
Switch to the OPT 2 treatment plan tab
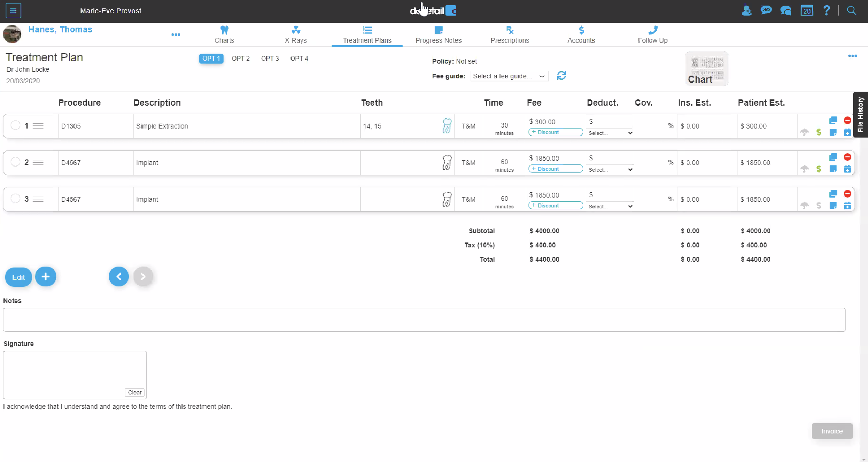click(x=241, y=58)
